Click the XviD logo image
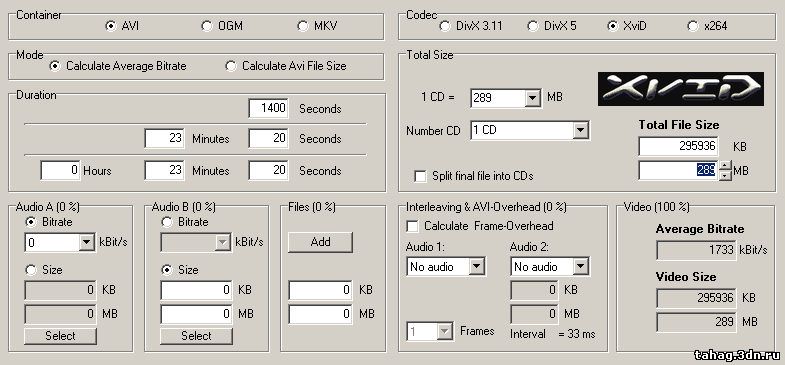The width and height of the screenshot is (785, 365). (x=681, y=89)
